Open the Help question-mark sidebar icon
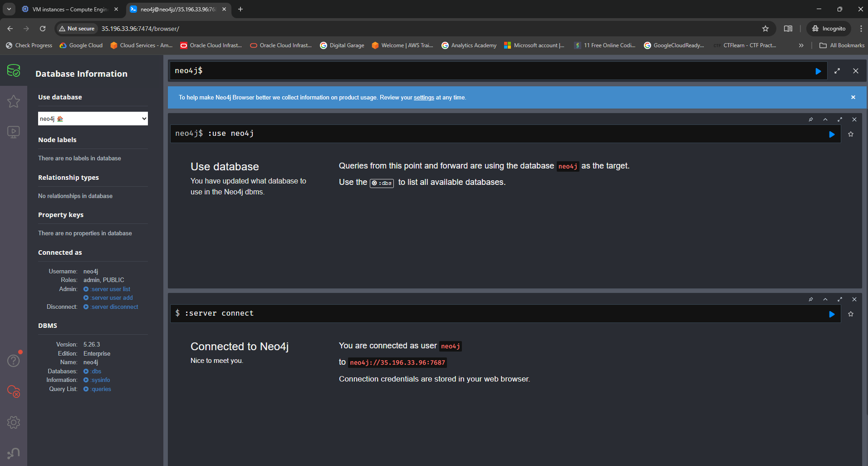The width and height of the screenshot is (868, 466). (x=14, y=361)
